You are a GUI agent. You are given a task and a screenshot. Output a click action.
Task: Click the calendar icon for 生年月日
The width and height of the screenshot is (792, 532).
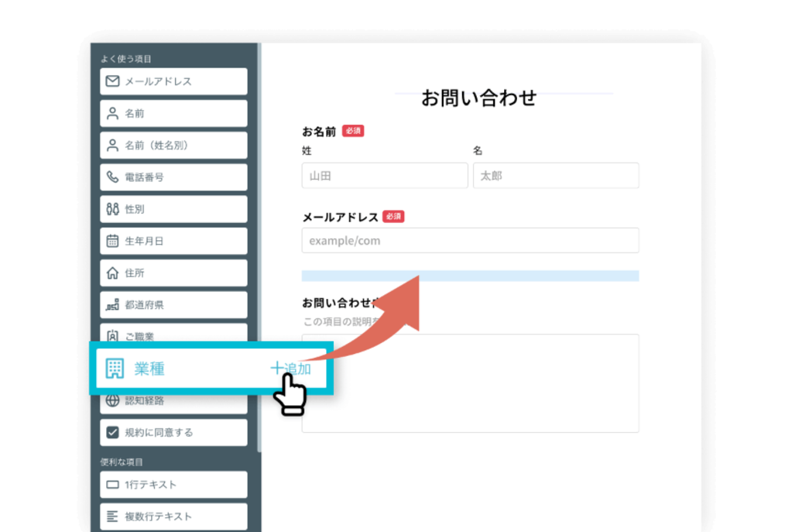(112, 241)
